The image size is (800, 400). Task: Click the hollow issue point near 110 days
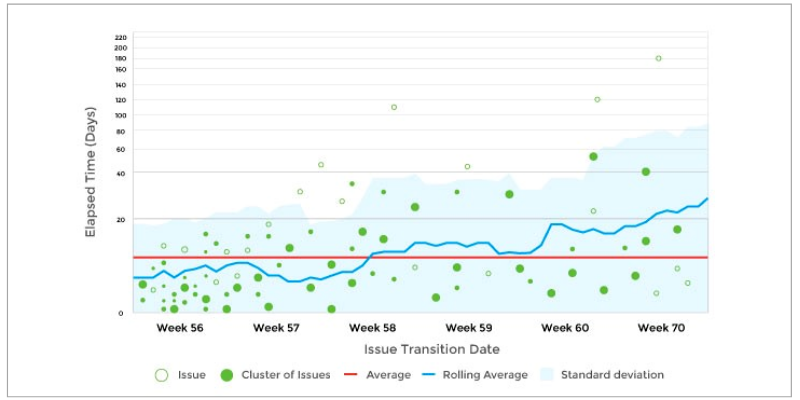click(394, 107)
